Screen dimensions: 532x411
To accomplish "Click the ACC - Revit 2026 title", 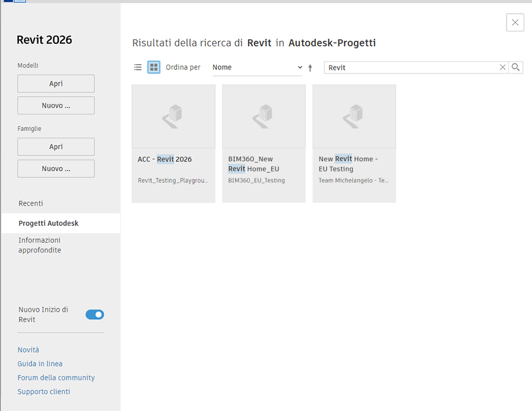I will pos(164,160).
